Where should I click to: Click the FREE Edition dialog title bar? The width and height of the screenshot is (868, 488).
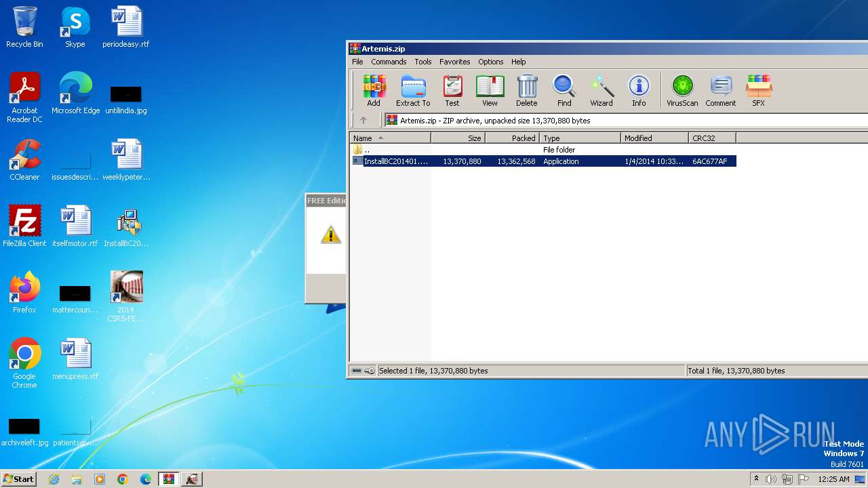pyautogui.click(x=326, y=201)
